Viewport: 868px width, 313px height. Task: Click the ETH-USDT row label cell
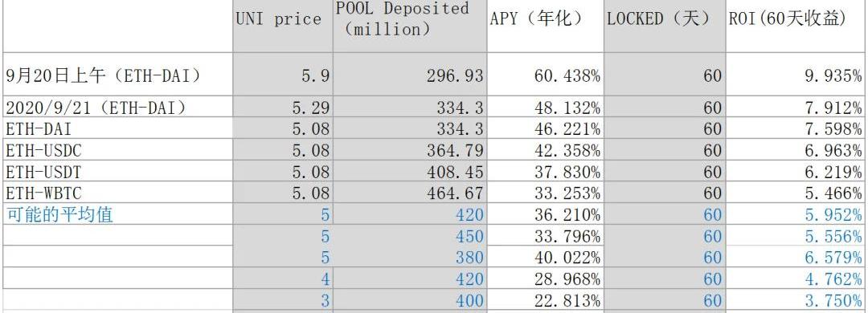pyautogui.click(x=118, y=172)
